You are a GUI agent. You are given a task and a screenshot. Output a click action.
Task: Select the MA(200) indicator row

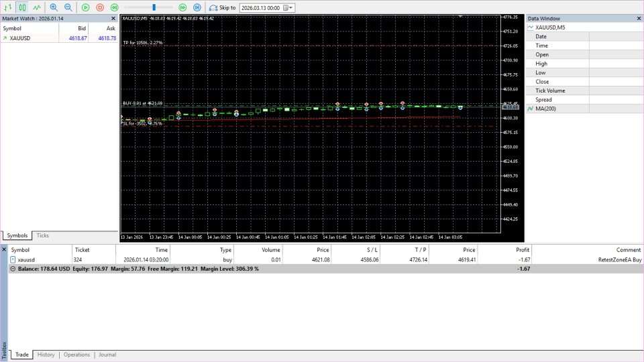584,109
